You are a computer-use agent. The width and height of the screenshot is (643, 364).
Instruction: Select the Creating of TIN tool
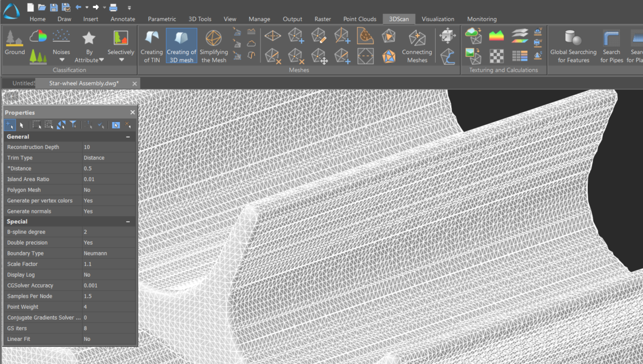[152, 45]
